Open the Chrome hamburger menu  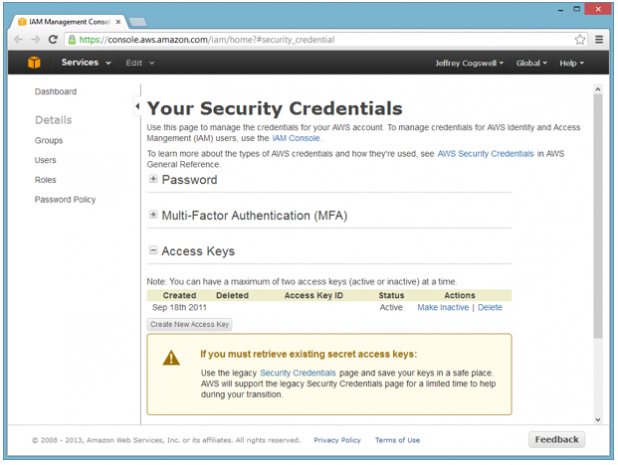click(599, 40)
